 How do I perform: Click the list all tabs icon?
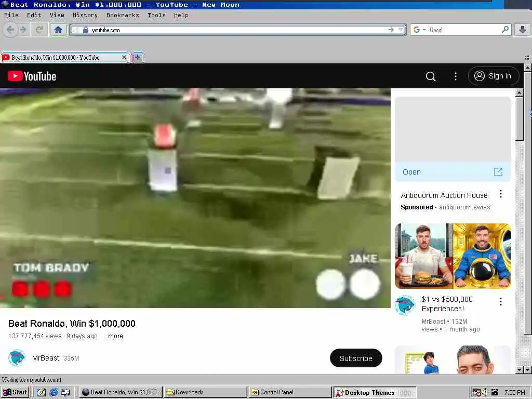(x=527, y=57)
